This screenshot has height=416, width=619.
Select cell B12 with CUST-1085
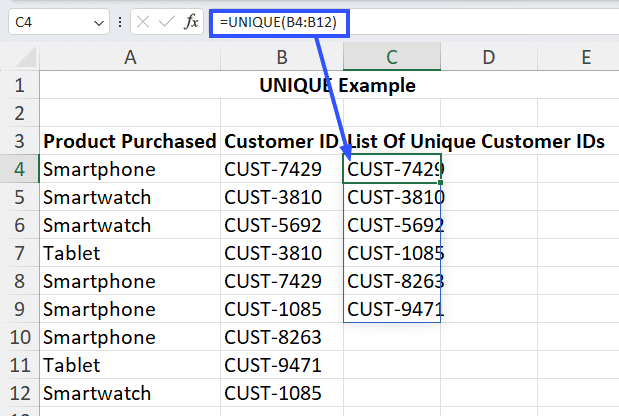282,394
